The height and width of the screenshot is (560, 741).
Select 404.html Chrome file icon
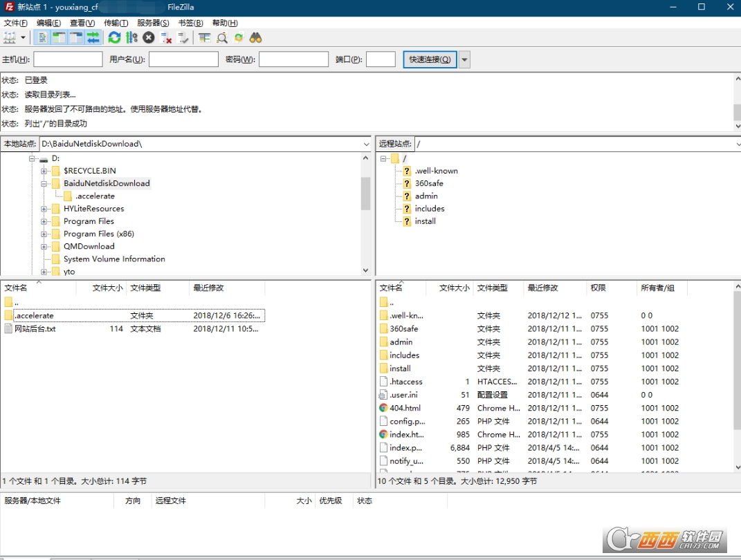pos(383,408)
